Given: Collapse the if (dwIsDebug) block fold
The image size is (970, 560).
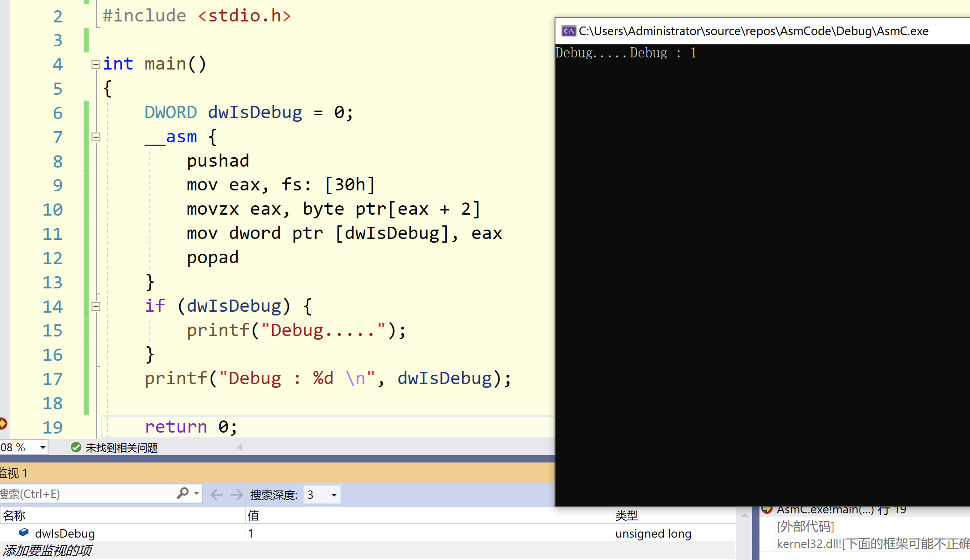Looking at the screenshot, I should coord(96,307).
